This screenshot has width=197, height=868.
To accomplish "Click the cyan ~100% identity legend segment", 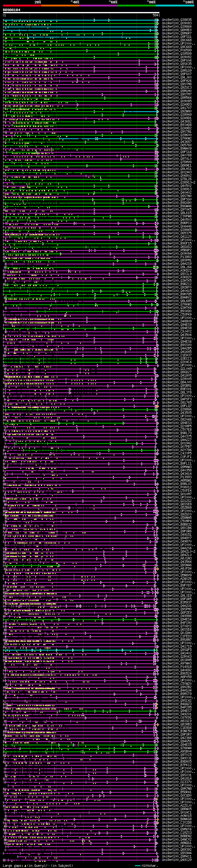I will [x=175, y=6].
